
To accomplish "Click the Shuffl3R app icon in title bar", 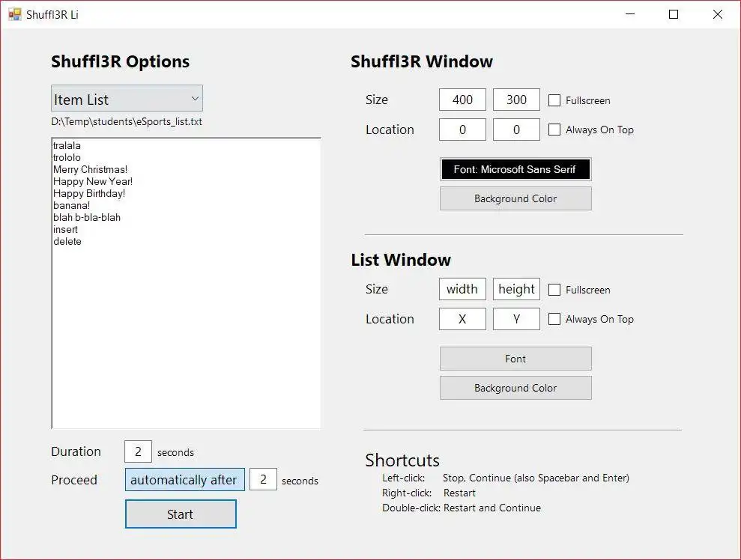I will pyautogui.click(x=15, y=15).
